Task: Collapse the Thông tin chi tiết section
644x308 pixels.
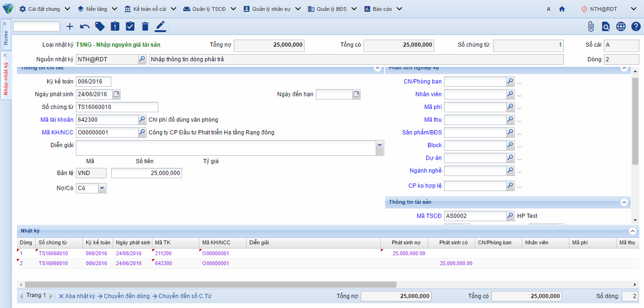Action: pos(377,68)
